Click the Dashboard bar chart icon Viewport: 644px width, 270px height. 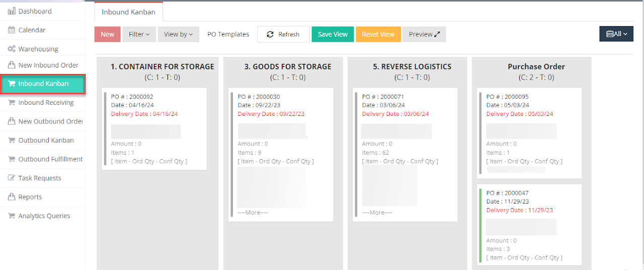12,11
